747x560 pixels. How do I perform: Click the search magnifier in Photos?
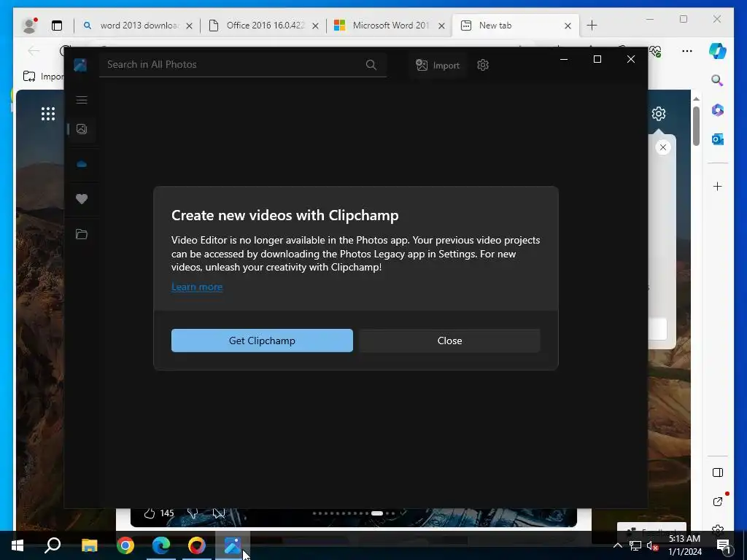371,65
